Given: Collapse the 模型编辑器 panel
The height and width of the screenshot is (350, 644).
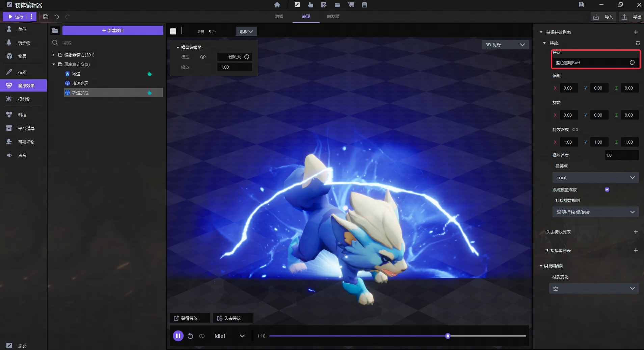Looking at the screenshot, I should 178,47.
